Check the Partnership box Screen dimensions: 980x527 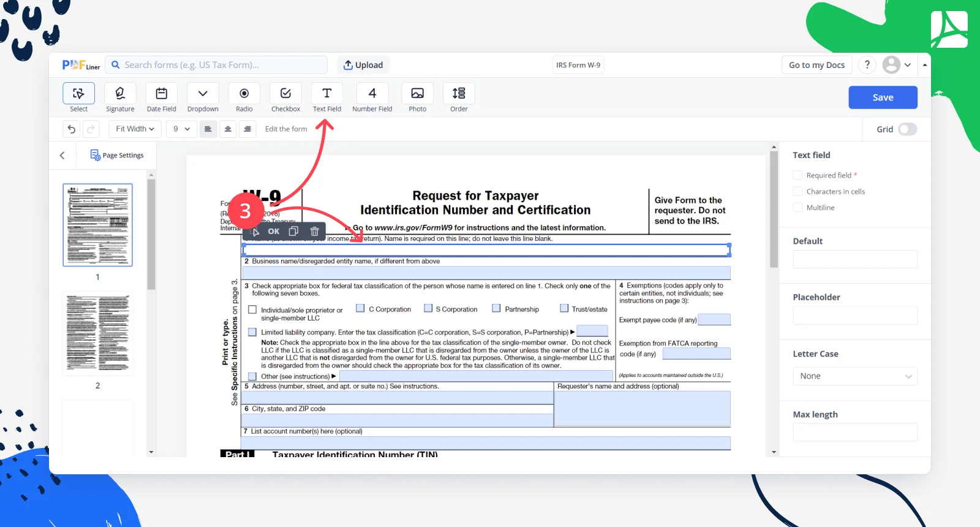496,308
